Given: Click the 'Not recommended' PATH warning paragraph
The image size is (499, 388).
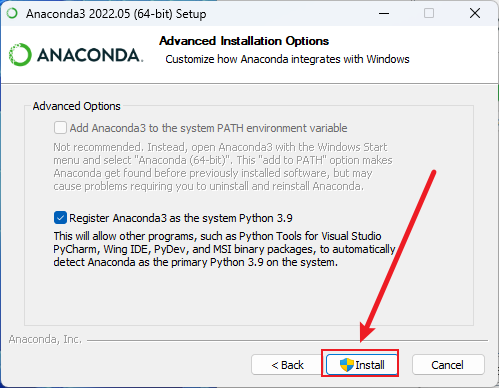Looking at the screenshot, I should click(x=223, y=166).
